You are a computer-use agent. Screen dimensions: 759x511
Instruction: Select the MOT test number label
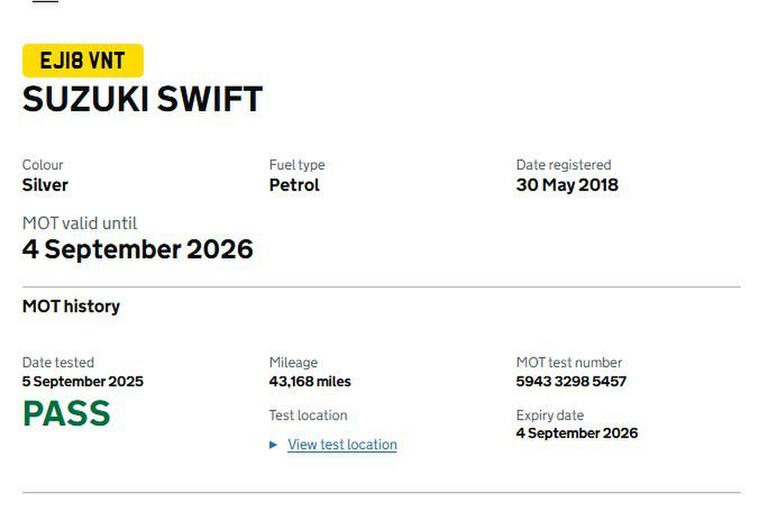(569, 362)
